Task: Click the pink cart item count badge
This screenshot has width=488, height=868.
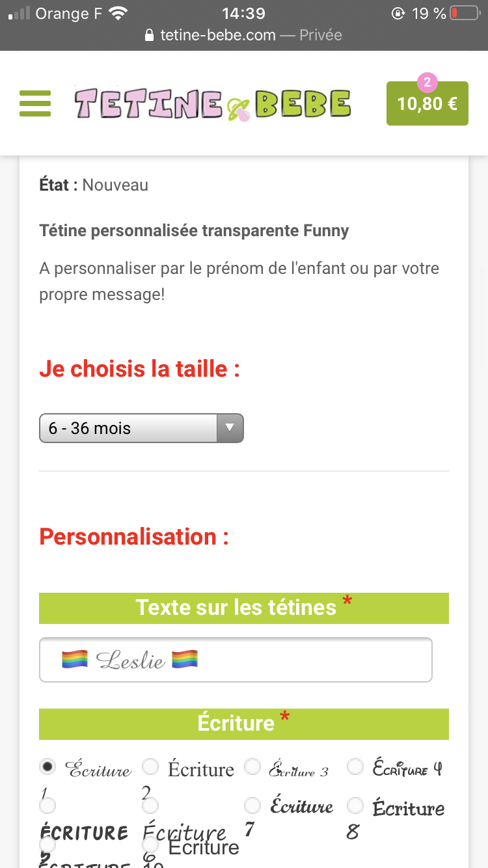Action: click(x=427, y=82)
